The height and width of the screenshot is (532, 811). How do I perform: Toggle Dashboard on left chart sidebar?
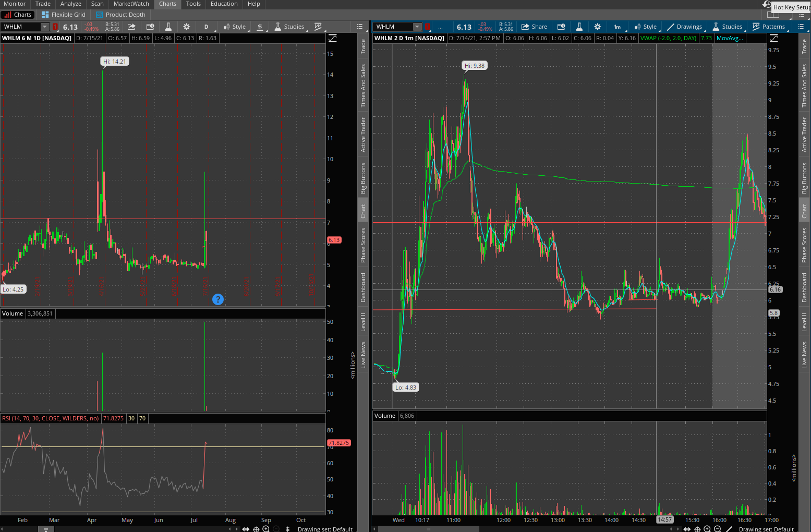coord(363,287)
